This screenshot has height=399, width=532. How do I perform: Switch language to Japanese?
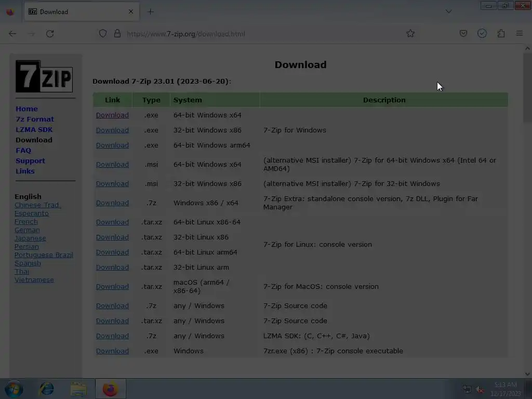click(30, 238)
